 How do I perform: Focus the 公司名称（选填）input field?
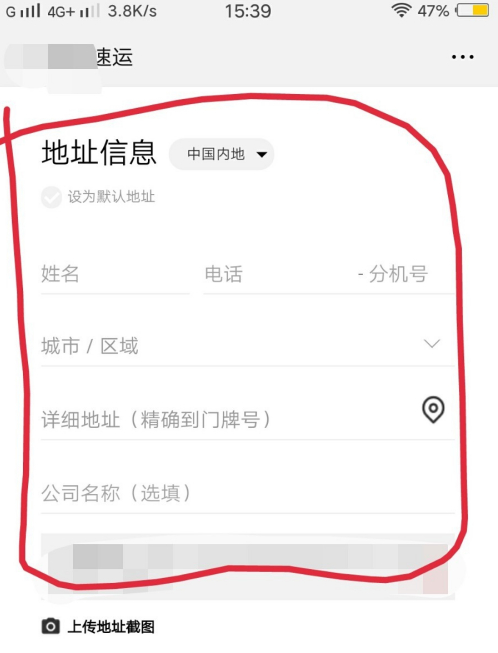pyautogui.click(x=247, y=493)
